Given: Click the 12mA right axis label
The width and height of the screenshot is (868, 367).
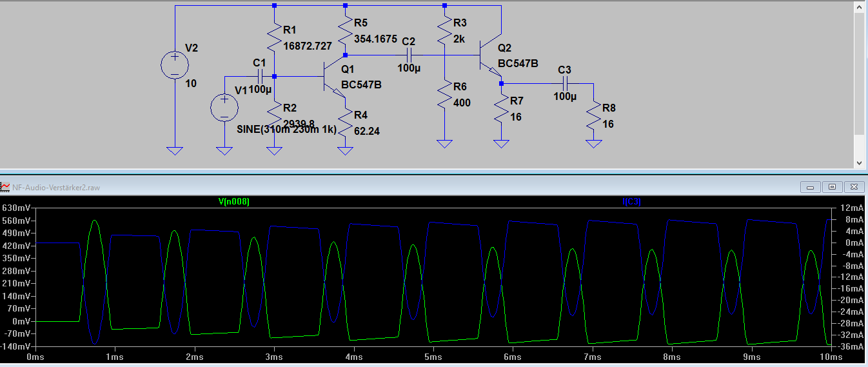Looking at the screenshot, I should [x=851, y=208].
